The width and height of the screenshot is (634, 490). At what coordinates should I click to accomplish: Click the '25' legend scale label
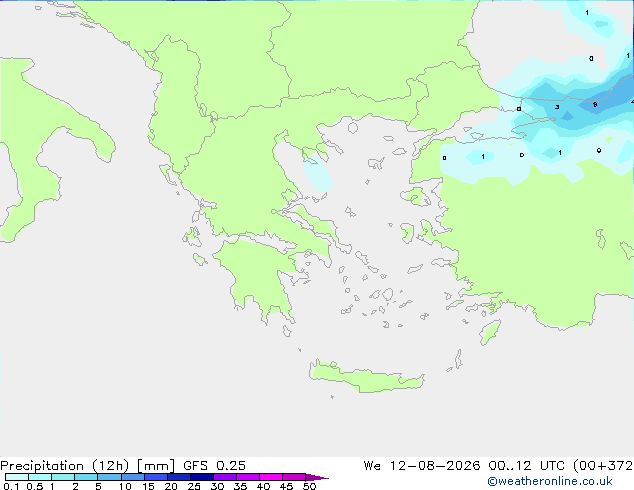[194, 486]
